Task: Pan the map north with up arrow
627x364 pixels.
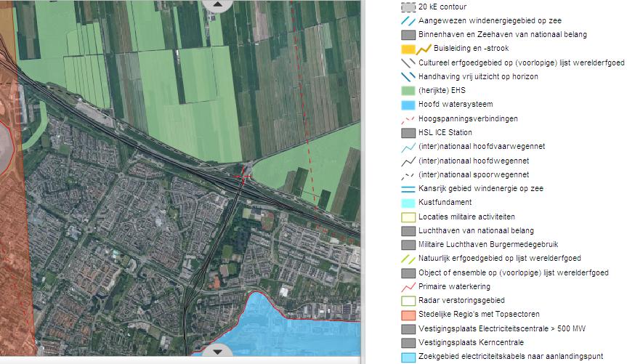Action: click(x=217, y=4)
